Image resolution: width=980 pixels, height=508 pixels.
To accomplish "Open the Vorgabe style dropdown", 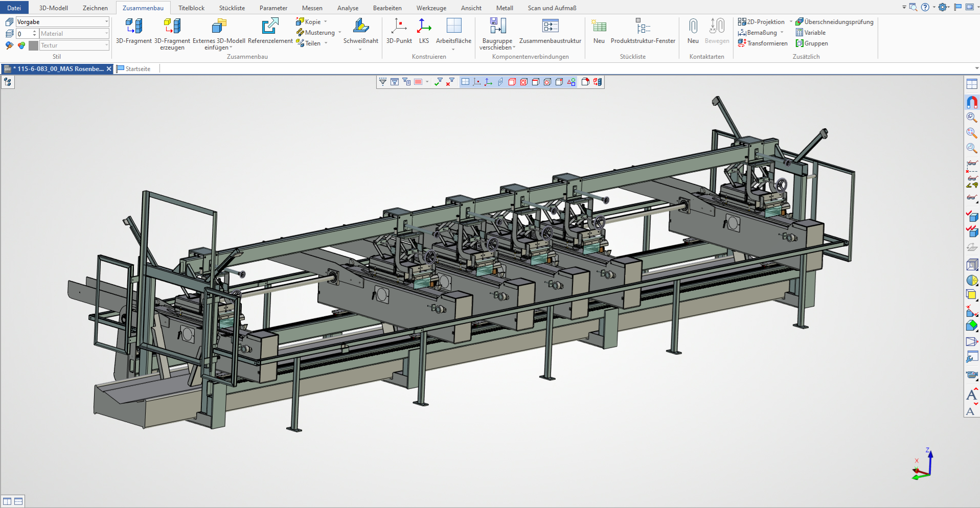I will (x=106, y=22).
